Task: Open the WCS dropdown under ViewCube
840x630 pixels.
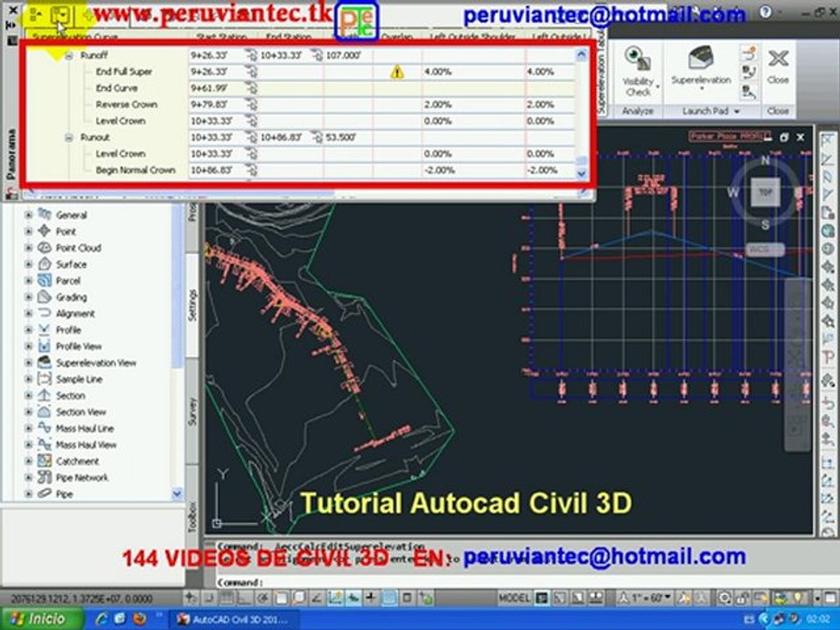Action: 765,249
